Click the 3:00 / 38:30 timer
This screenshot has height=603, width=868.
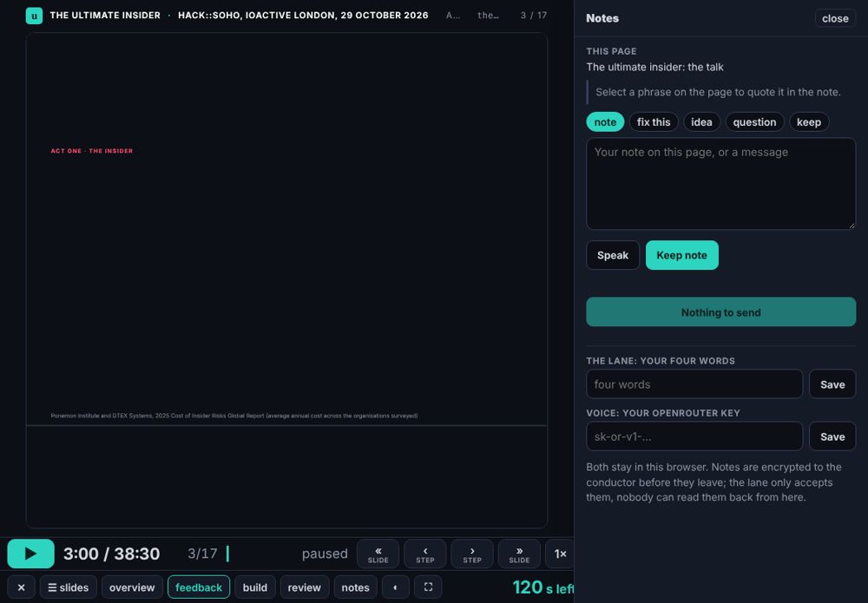point(111,554)
